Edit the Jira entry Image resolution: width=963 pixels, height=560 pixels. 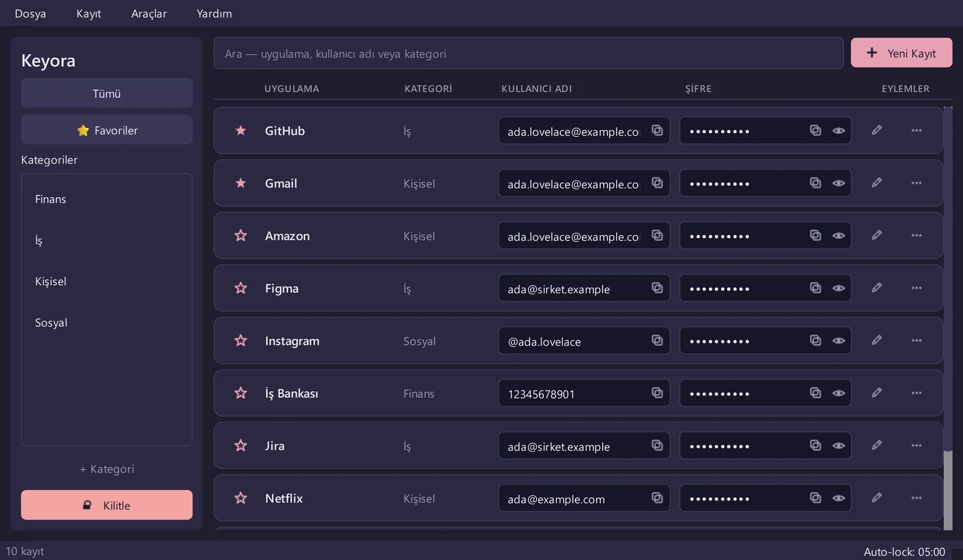point(877,445)
